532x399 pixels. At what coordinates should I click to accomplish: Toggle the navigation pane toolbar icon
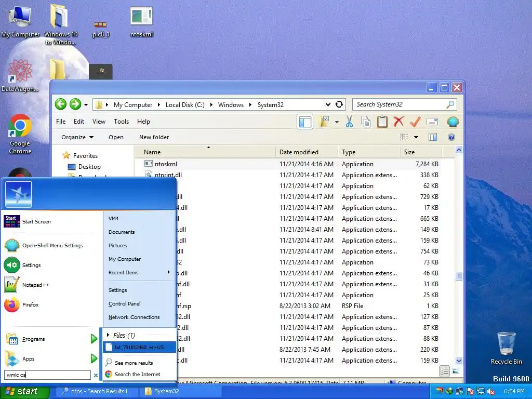[304, 122]
